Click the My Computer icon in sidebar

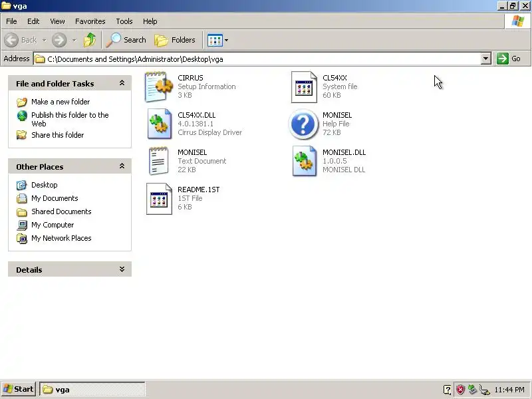pos(22,225)
